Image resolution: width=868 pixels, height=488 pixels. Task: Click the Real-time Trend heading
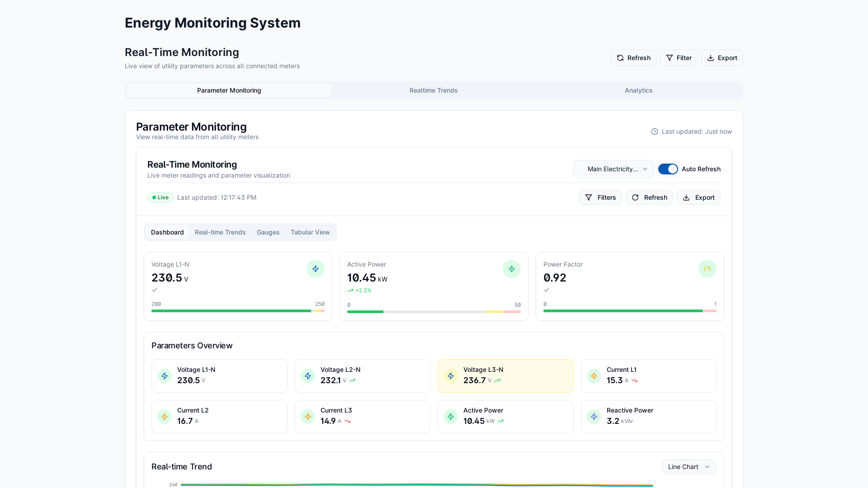181,467
